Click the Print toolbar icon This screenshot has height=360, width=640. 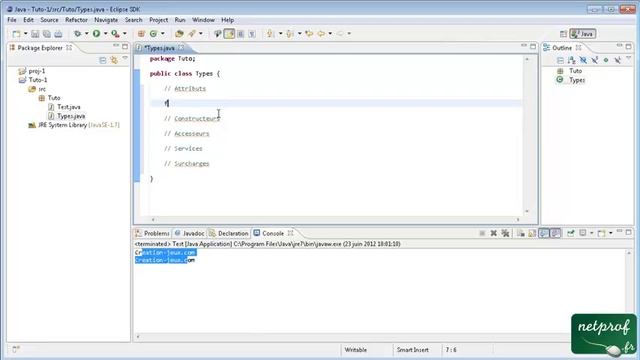(x=58, y=34)
